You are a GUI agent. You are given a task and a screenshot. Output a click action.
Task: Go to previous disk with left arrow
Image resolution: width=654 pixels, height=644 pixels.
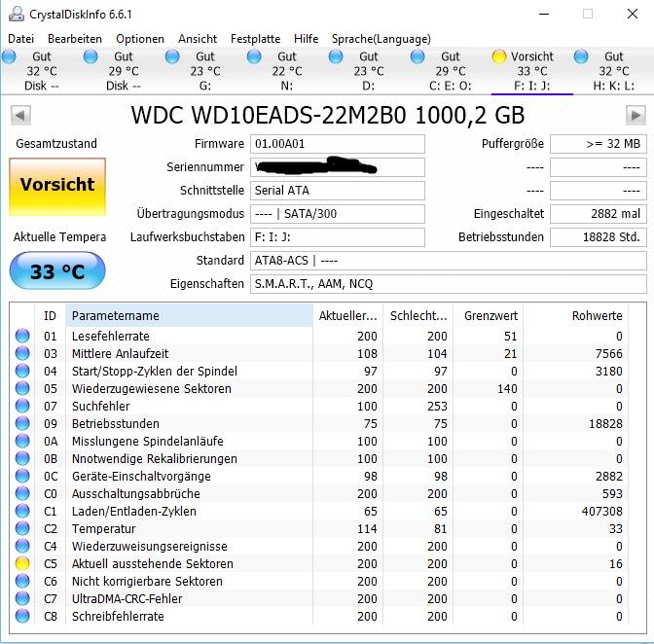click(x=20, y=115)
